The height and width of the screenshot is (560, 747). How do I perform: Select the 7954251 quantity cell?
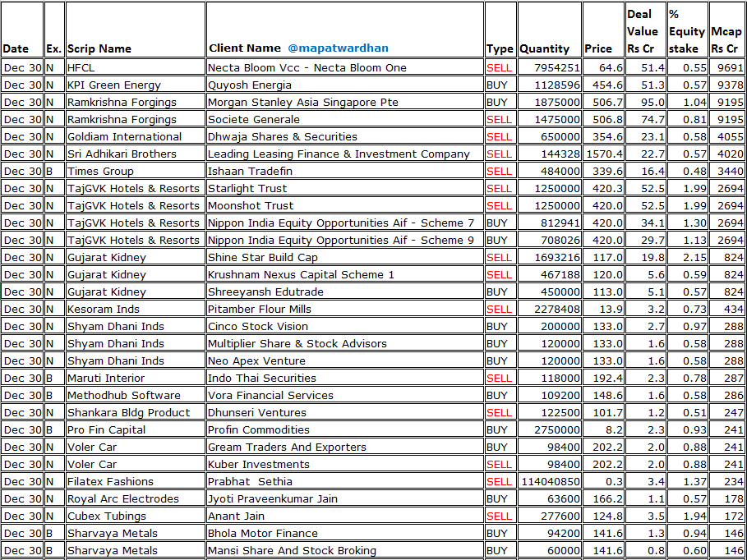[549, 67]
